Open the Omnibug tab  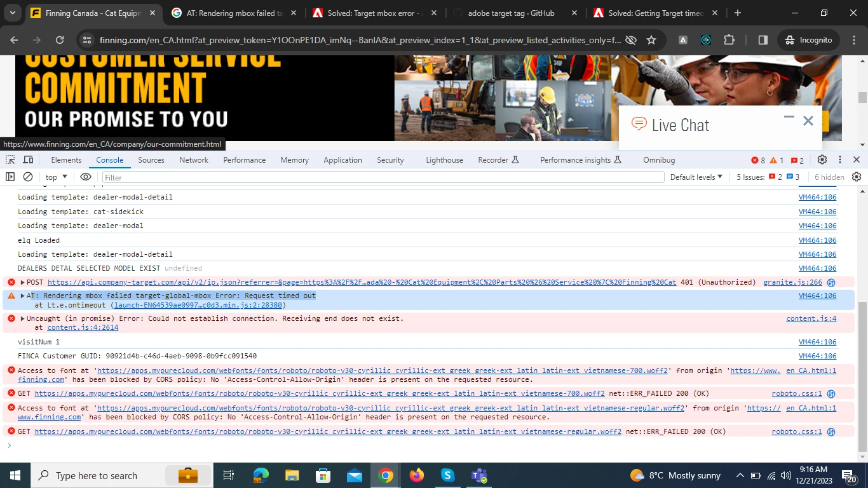coord(659,160)
